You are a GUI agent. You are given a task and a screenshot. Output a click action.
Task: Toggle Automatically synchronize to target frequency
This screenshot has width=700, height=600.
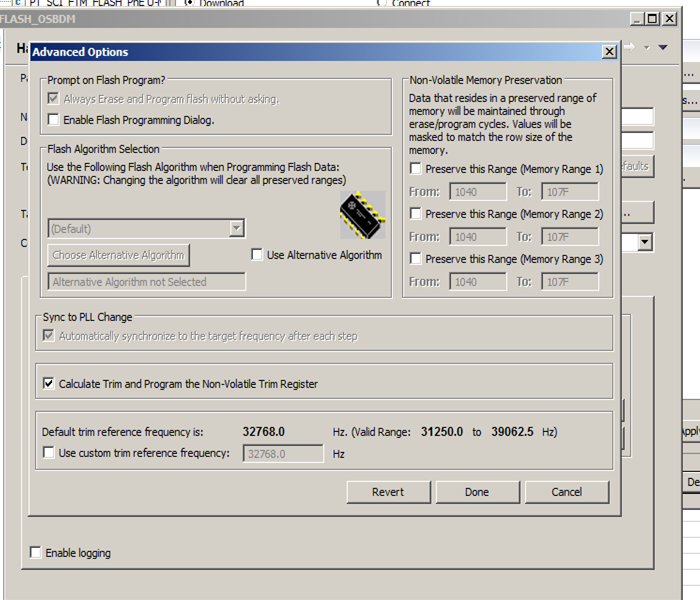(x=49, y=335)
